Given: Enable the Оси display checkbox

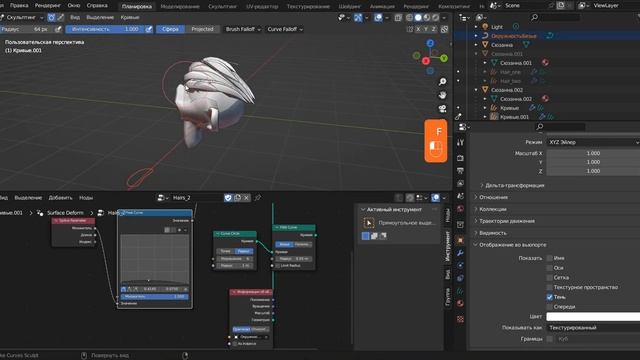Looking at the screenshot, I should [549, 268].
